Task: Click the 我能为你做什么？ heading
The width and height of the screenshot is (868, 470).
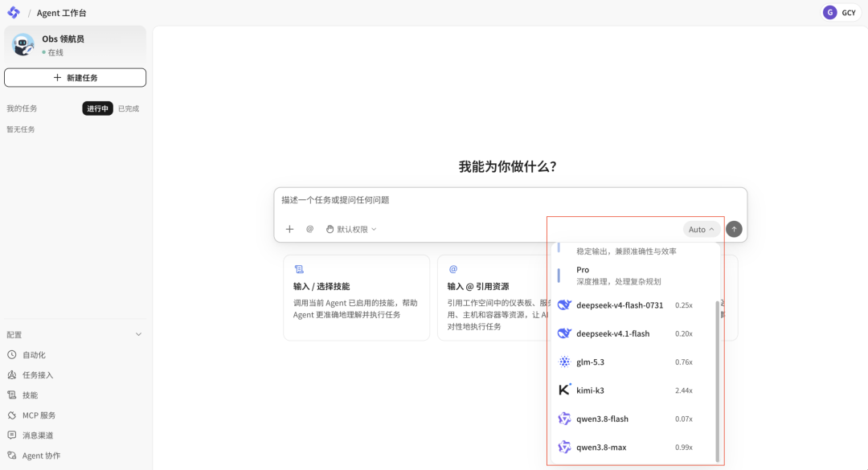Action: 508,166
